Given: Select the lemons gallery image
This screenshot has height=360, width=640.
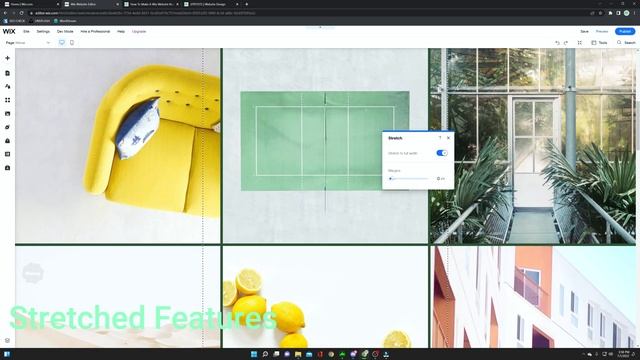Looking at the screenshot, I should (x=325, y=297).
